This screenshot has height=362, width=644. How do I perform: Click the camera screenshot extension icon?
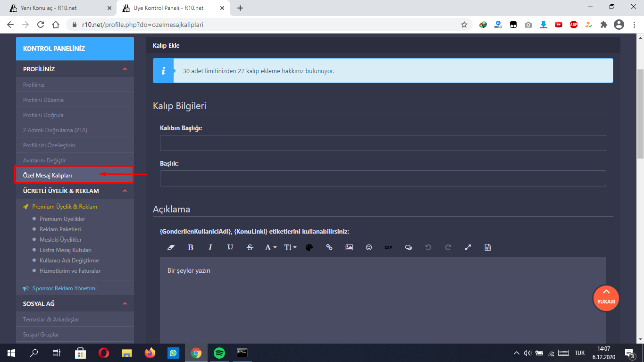(x=528, y=25)
